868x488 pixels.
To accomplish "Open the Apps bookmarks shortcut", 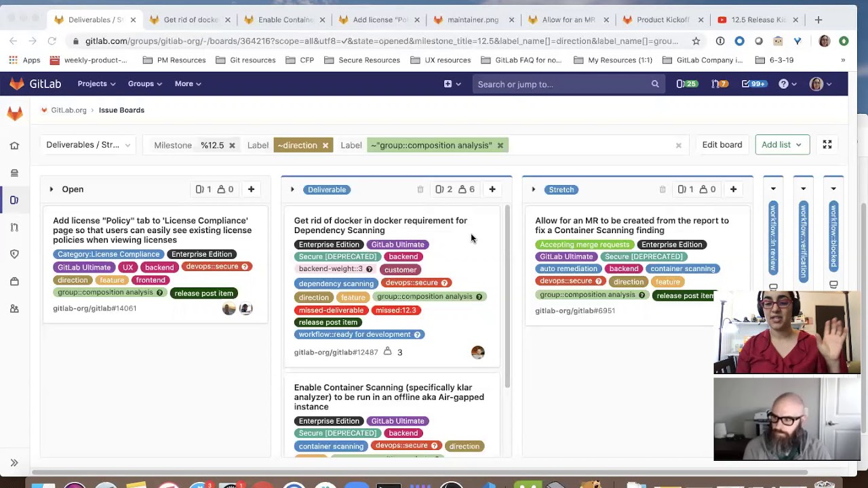I will pyautogui.click(x=25, y=60).
